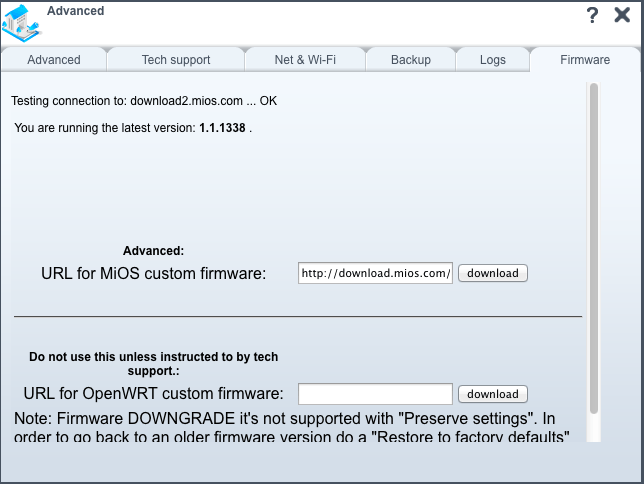
Task: Click the 'Do not use this unless instructed' warning
Action: point(154,364)
